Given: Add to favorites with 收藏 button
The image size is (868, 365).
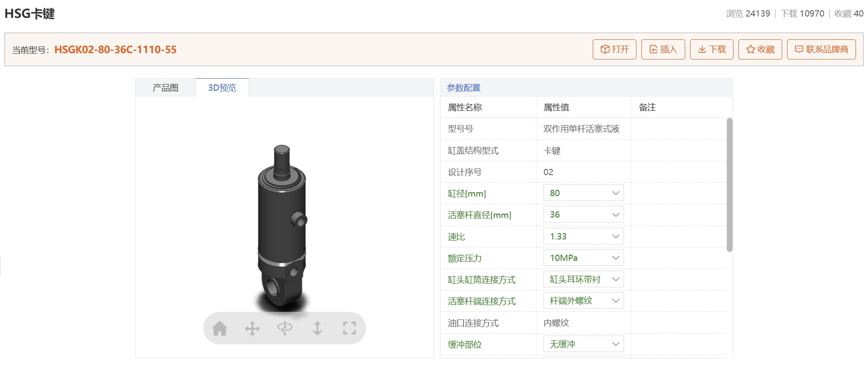Looking at the screenshot, I should [760, 49].
